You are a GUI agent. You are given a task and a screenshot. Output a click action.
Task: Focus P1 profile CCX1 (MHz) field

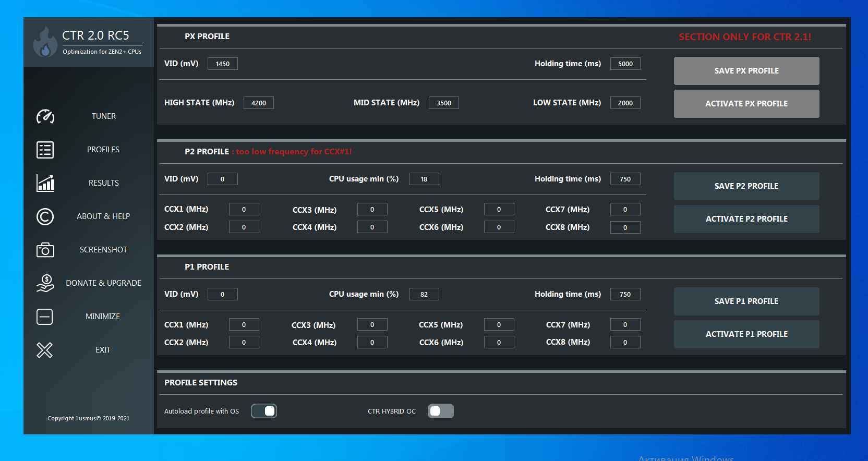[x=244, y=324]
